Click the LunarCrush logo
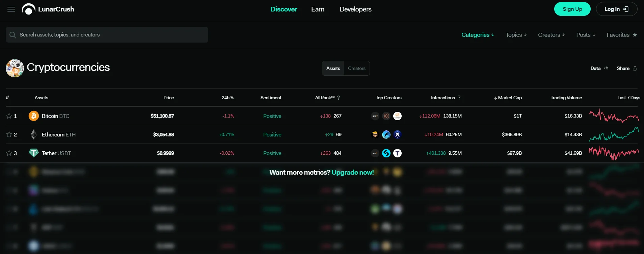The width and height of the screenshot is (644, 254). pos(48,9)
